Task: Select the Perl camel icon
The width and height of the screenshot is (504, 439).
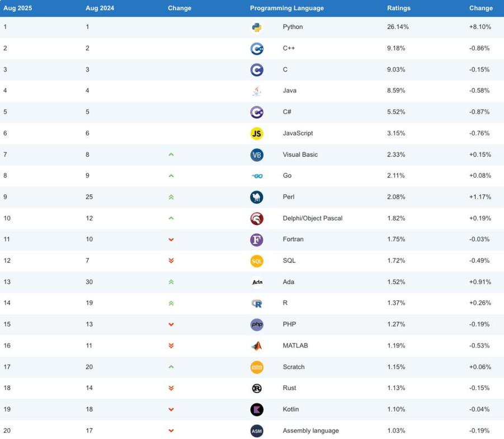Action: point(257,197)
